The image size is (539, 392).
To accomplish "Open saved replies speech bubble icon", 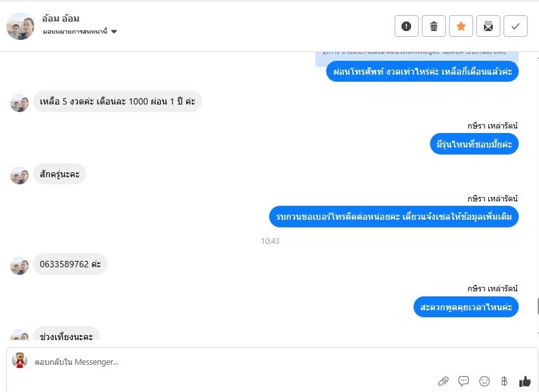I will pos(464,381).
